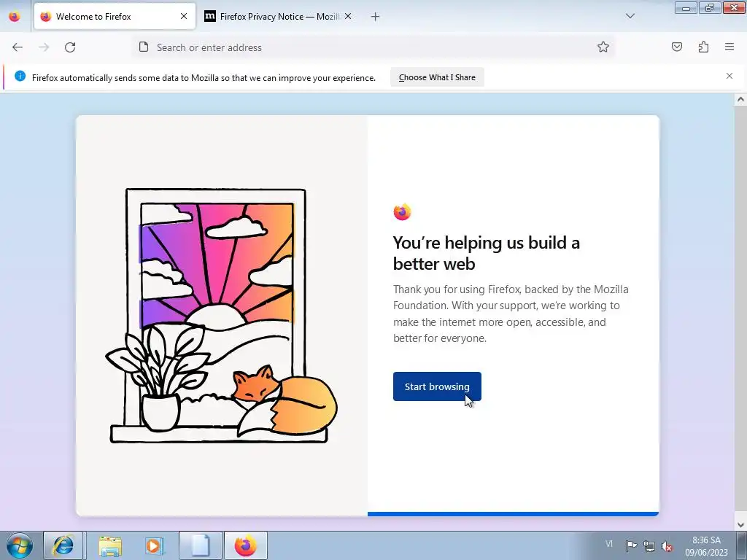Close the Firefox Privacy Notice tab
747x560 pixels.
pos(348,16)
